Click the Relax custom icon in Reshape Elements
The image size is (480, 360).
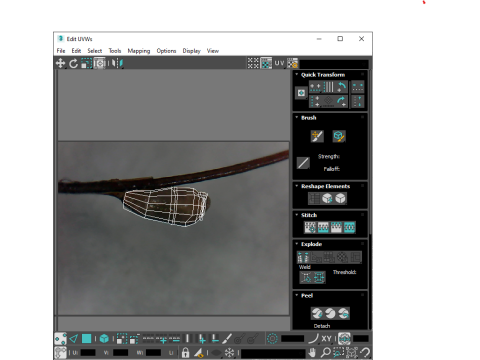coord(340,199)
